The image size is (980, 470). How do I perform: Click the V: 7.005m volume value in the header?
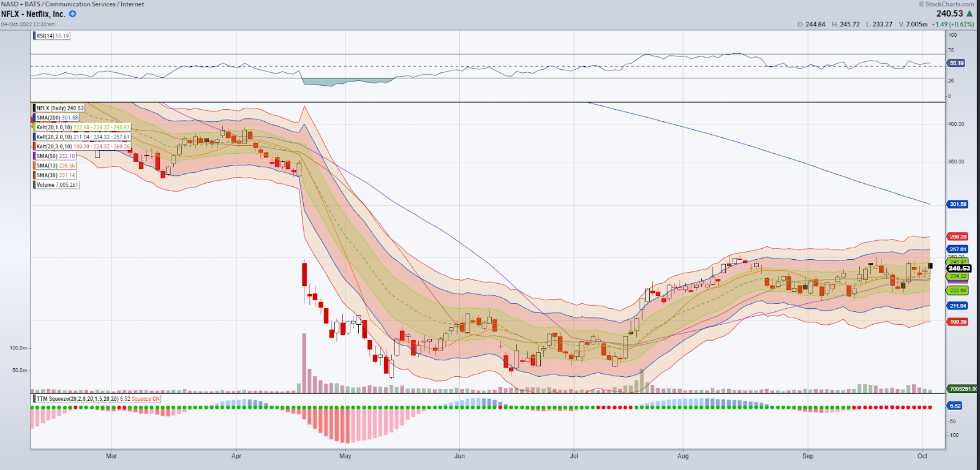[913, 25]
